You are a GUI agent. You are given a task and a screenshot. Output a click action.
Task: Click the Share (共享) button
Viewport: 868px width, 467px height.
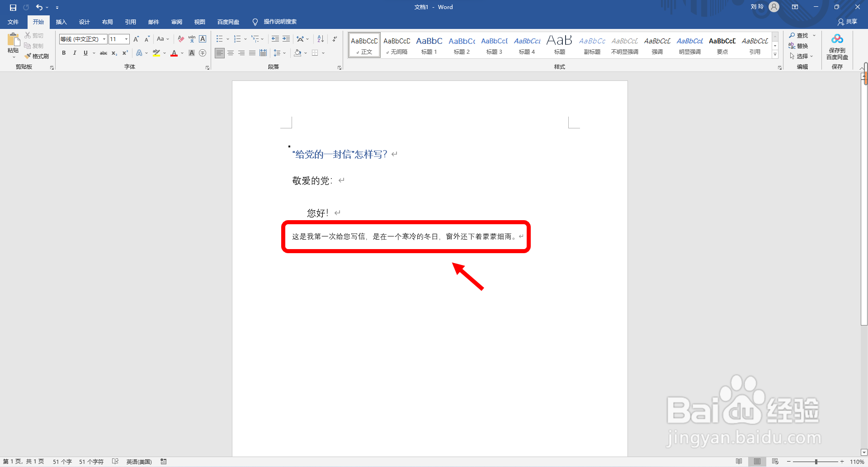848,22
